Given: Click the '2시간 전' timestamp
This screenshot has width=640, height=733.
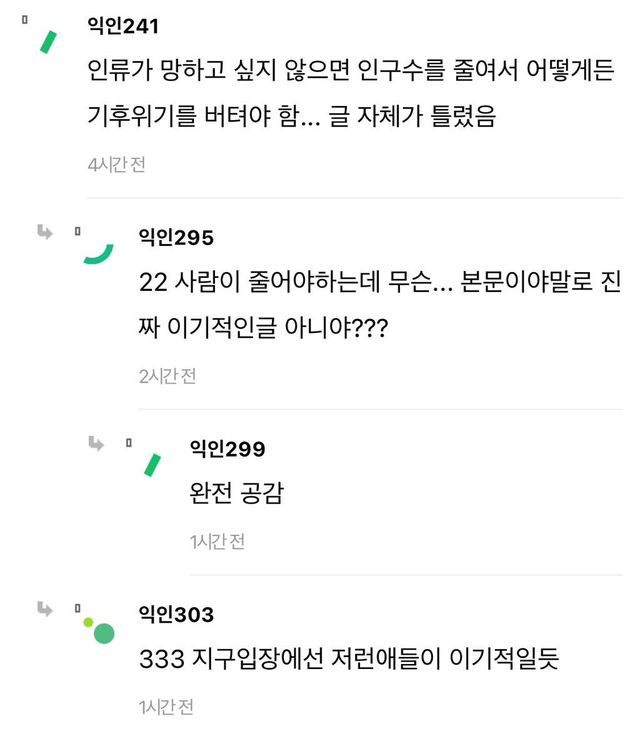Looking at the screenshot, I should point(167,376).
